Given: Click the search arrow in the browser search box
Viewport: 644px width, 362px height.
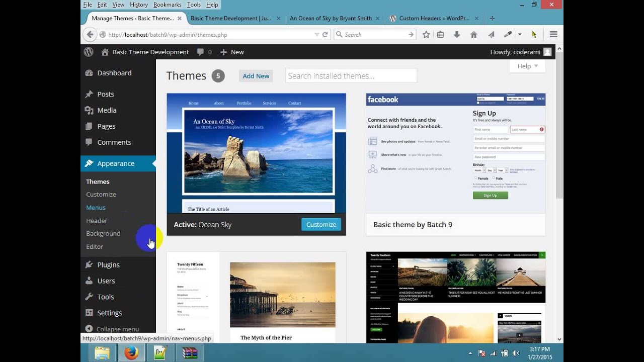Looking at the screenshot, I should click(x=411, y=35).
